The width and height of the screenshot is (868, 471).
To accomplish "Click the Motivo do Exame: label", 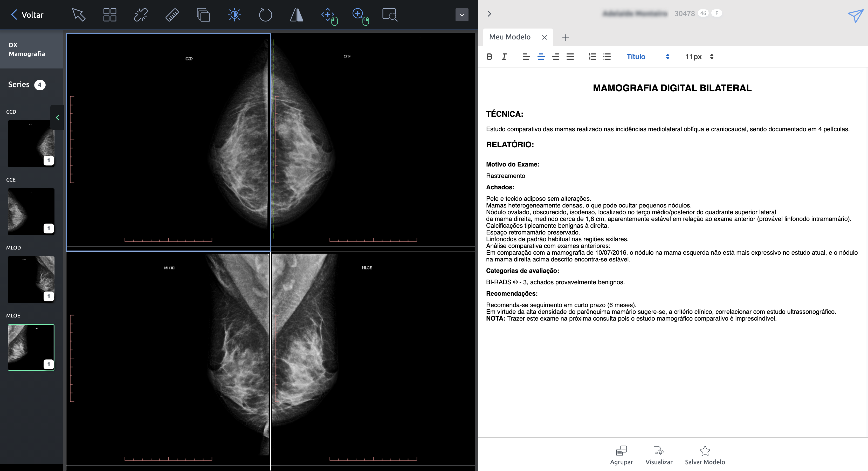I will pos(513,164).
